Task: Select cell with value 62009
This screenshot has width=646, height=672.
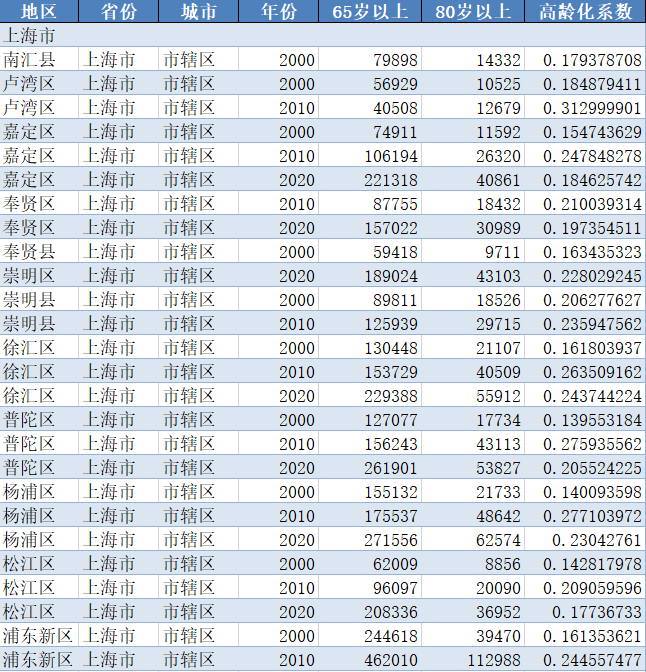Action: tap(370, 563)
